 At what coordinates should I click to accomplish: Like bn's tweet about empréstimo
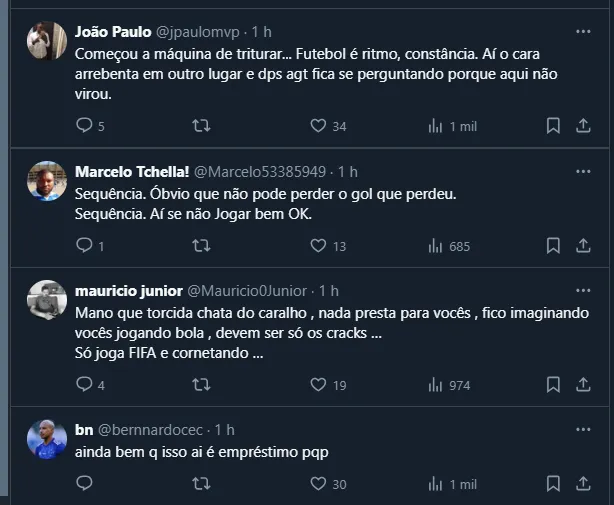[318, 484]
